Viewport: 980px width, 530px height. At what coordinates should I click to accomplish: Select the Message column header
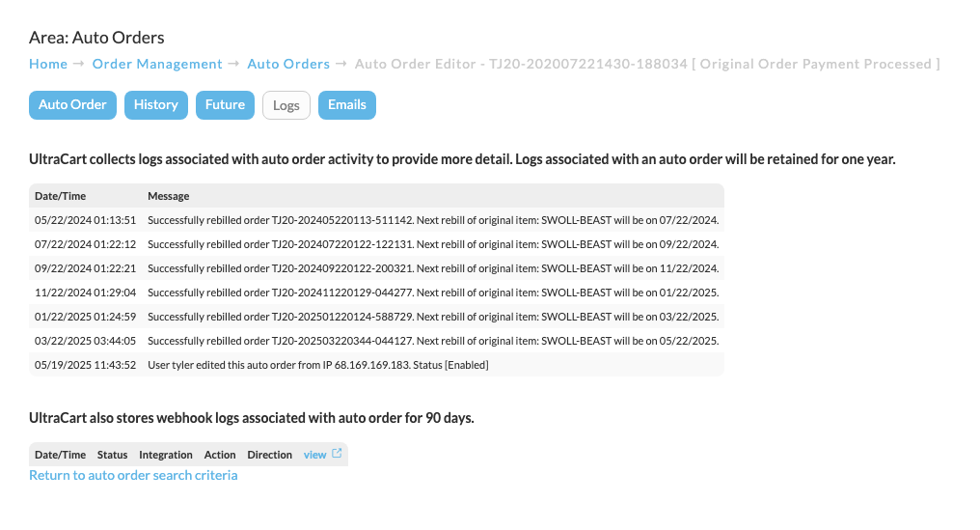coord(168,196)
